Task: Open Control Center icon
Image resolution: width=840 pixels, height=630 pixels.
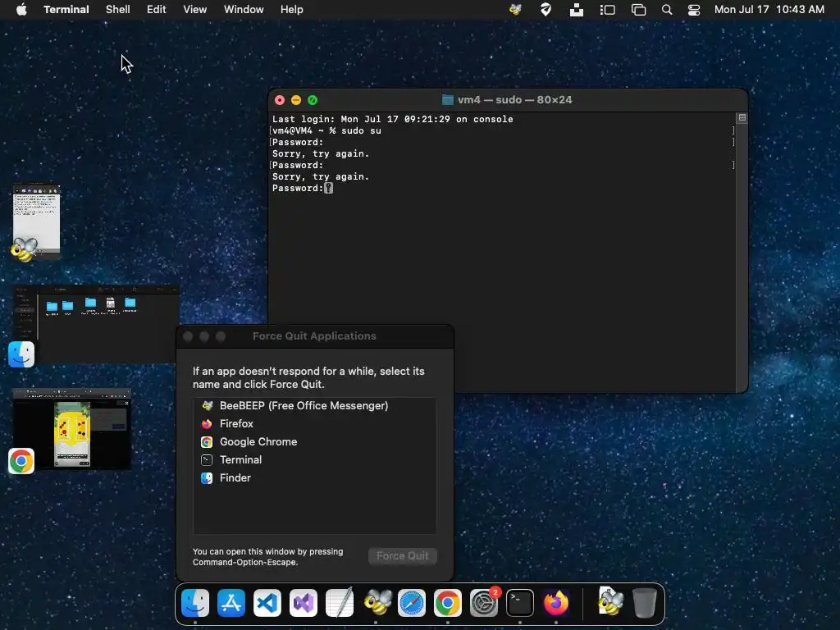Action: pyautogui.click(x=694, y=10)
